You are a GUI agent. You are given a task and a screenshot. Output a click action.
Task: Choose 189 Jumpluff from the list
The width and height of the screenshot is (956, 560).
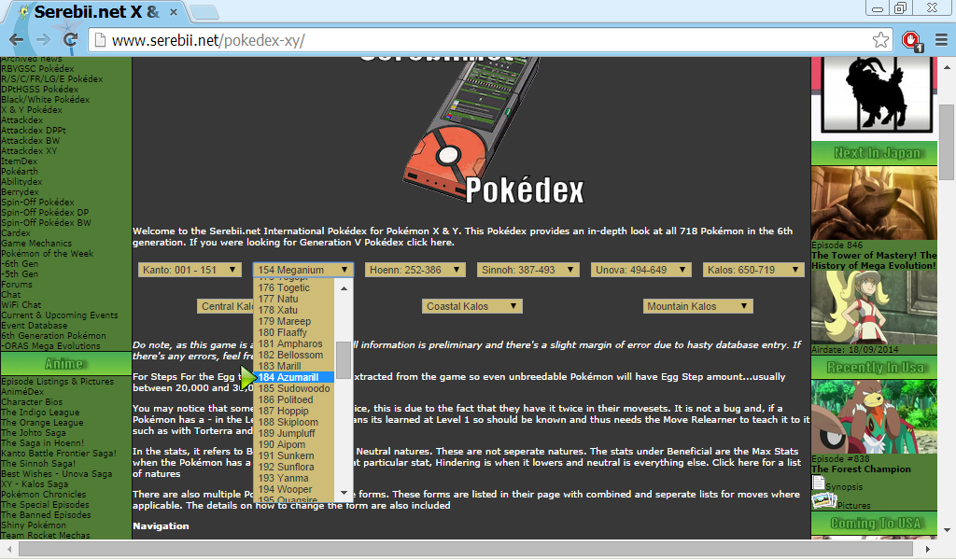pyautogui.click(x=294, y=433)
